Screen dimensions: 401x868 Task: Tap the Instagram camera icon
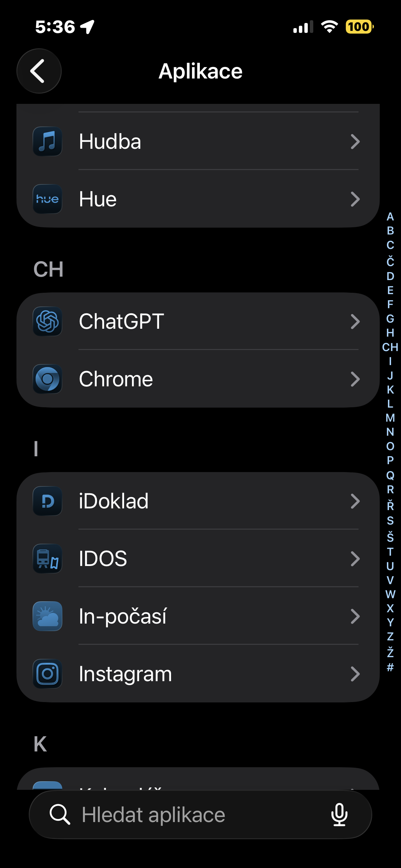pos(47,674)
